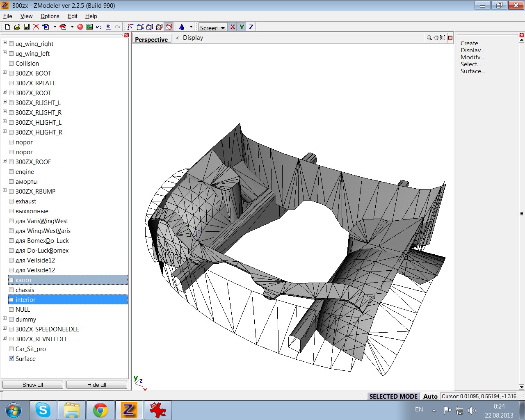
Task: Check the exhaust object checkbox
Action: (11, 201)
